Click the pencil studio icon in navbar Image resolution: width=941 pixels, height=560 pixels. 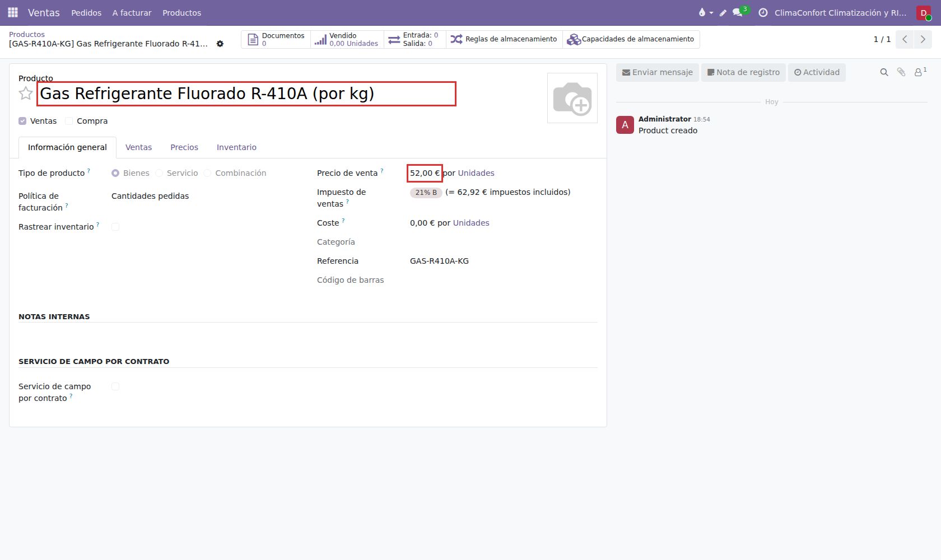point(723,12)
